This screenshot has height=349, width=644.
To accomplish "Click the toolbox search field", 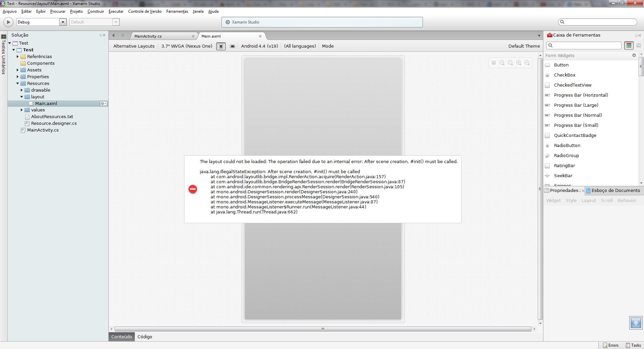I will coord(584,45).
